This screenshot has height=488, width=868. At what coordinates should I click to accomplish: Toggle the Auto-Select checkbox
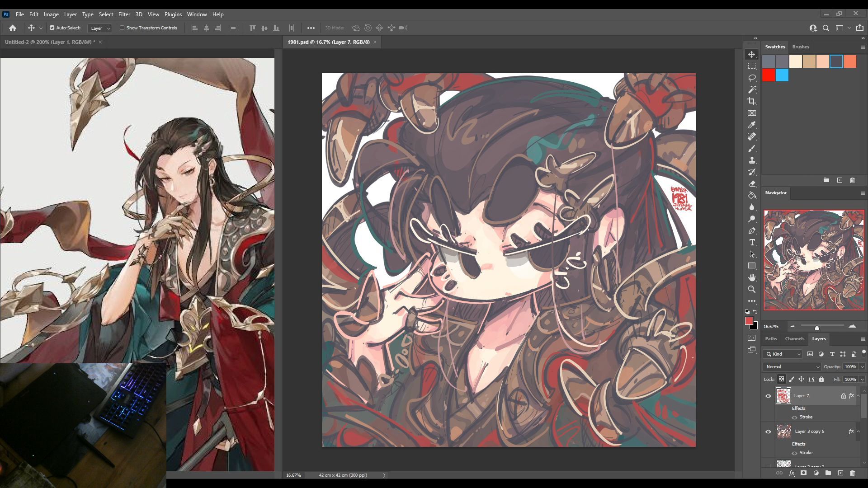pyautogui.click(x=52, y=28)
